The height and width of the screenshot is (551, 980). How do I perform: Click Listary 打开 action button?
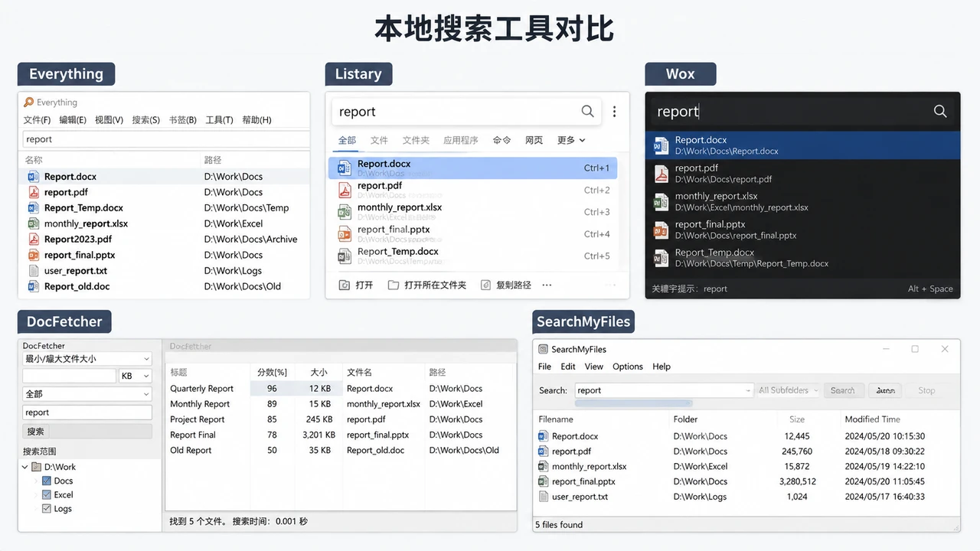click(356, 285)
